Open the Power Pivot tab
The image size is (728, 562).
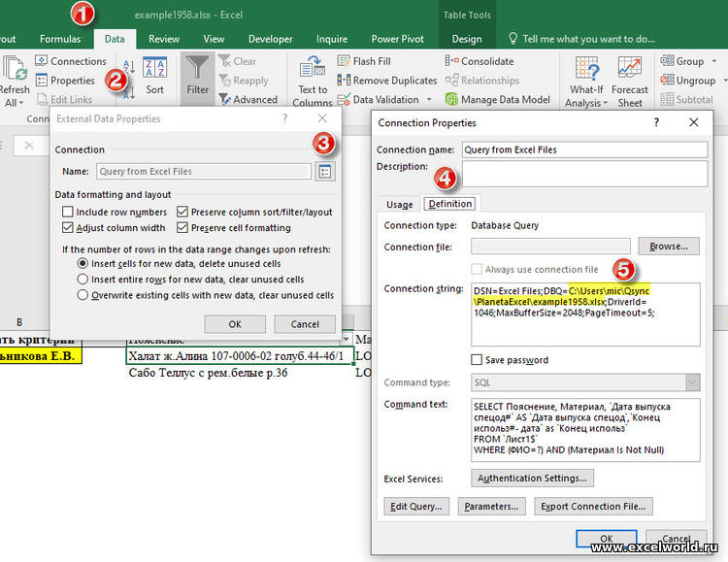[x=397, y=39]
